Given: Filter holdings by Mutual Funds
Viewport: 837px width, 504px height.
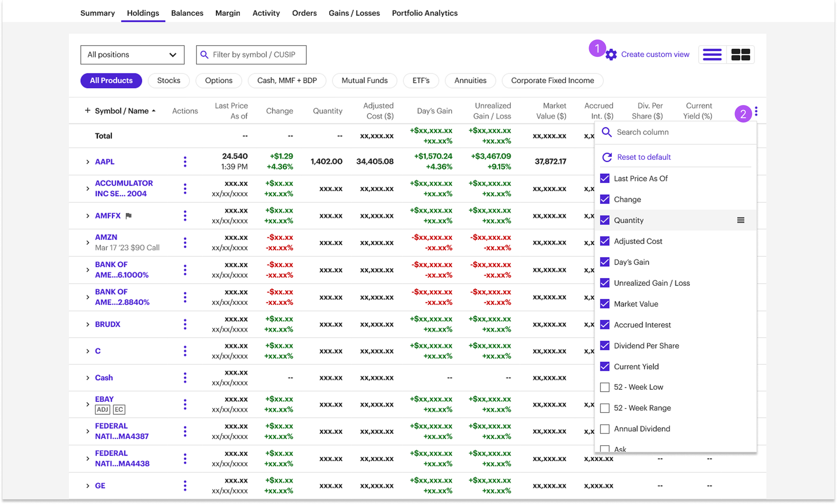Looking at the screenshot, I should (x=364, y=81).
